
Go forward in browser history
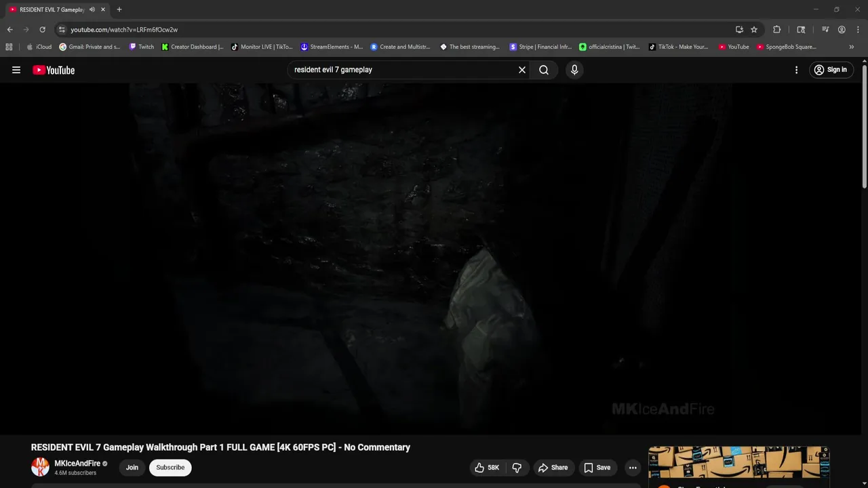[x=26, y=30]
